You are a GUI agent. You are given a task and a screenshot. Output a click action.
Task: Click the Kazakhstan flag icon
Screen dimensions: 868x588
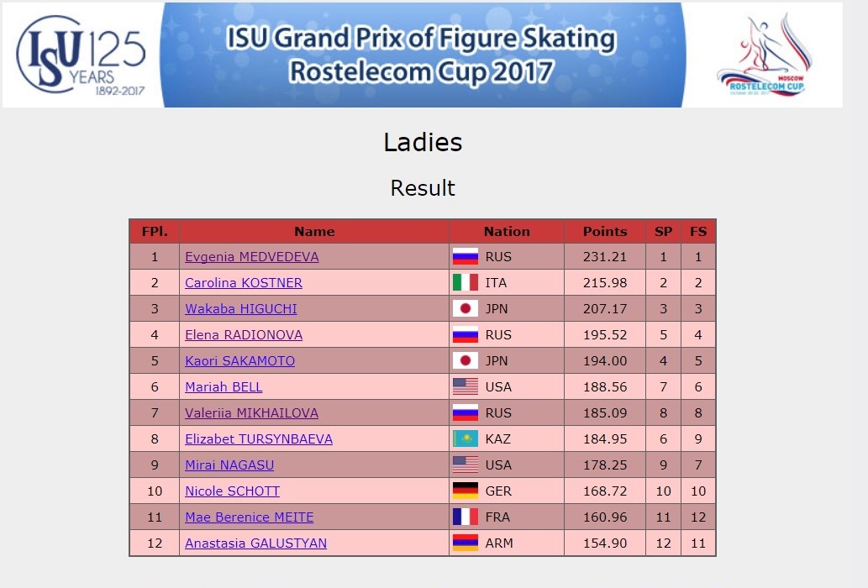pos(465,438)
